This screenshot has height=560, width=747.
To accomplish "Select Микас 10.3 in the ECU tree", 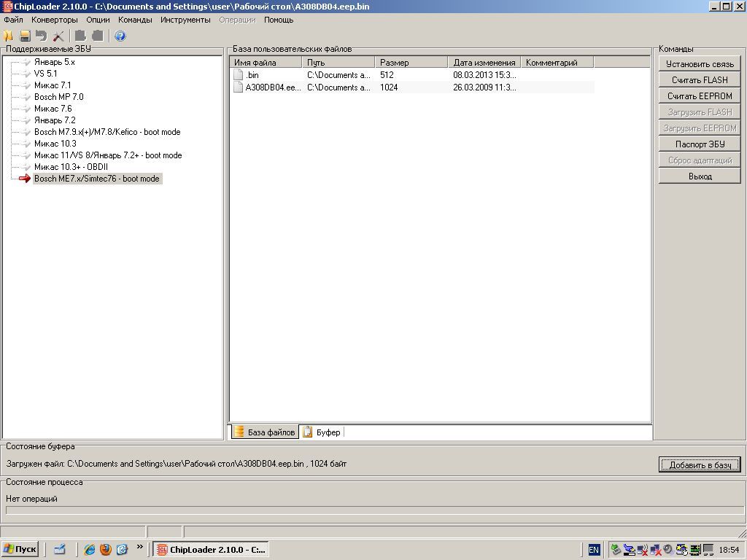I will tap(55, 144).
